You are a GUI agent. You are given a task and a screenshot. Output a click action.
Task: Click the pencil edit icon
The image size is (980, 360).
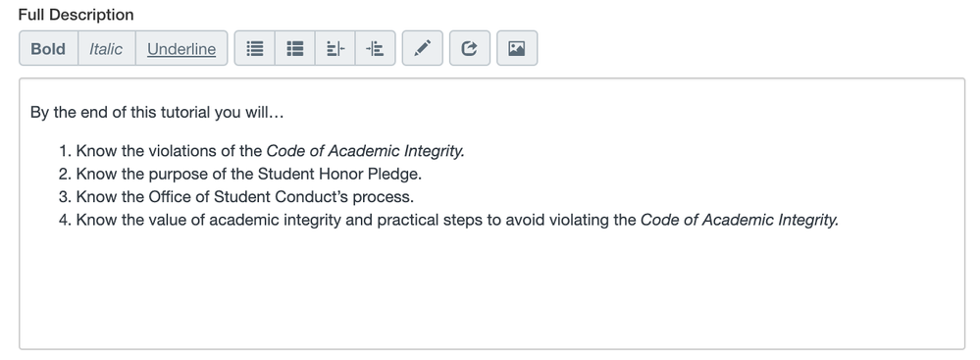(423, 48)
